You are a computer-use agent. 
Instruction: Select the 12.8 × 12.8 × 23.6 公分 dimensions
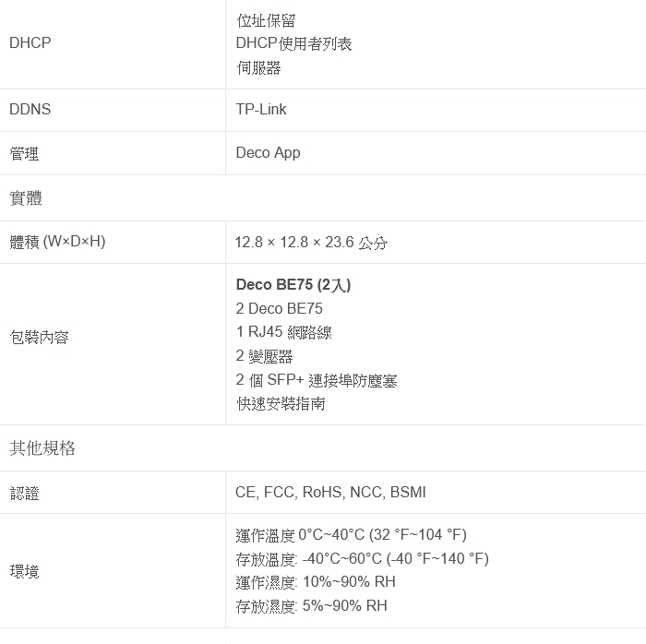tap(311, 243)
